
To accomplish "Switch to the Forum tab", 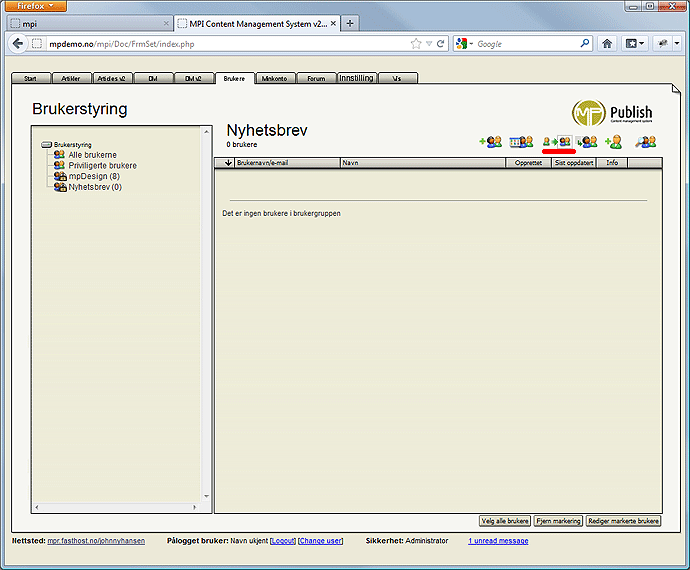I will point(316,78).
